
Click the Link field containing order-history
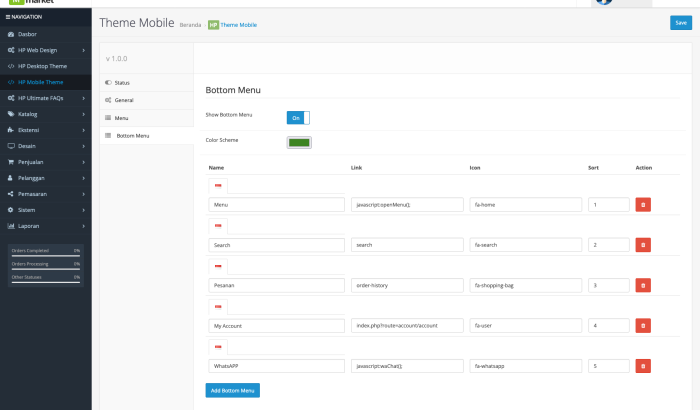407,285
